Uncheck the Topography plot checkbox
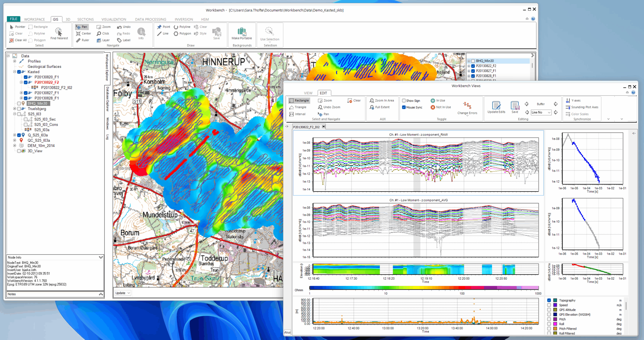Viewport: 644px width, 340px height. [x=549, y=300]
